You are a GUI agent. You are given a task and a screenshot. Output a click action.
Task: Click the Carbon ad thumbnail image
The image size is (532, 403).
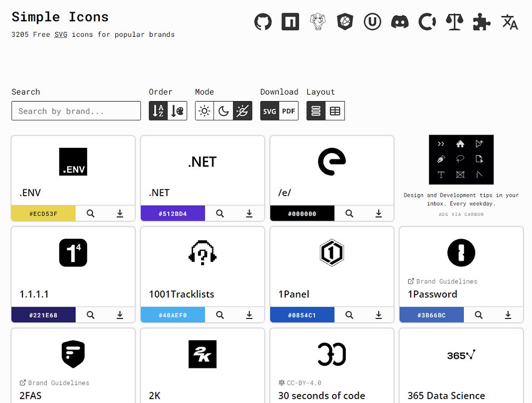pyautogui.click(x=461, y=159)
